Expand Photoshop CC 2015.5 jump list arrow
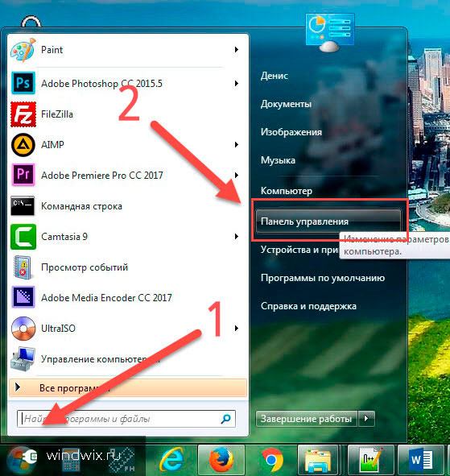 (x=237, y=83)
